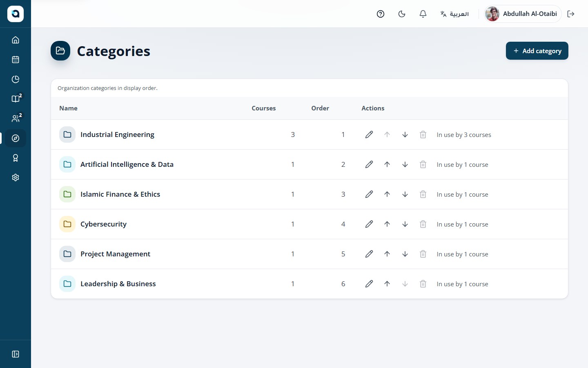Click the Project Management name text
Viewport: 588px width, 368px height.
pyautogui.click(x=115, y=254)
